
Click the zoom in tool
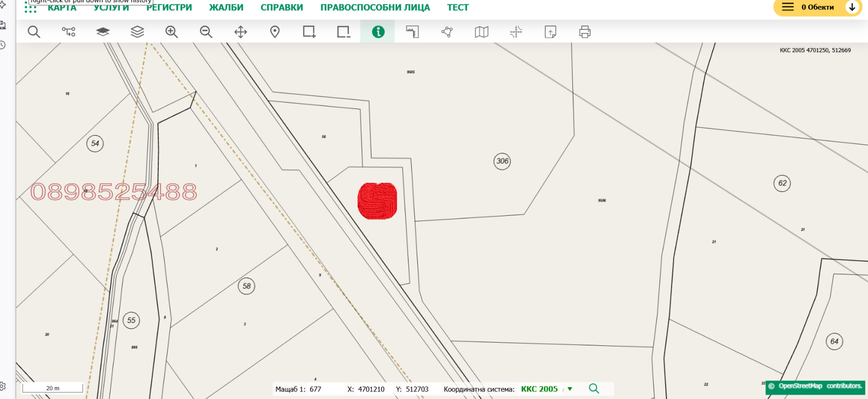point(171,32)
